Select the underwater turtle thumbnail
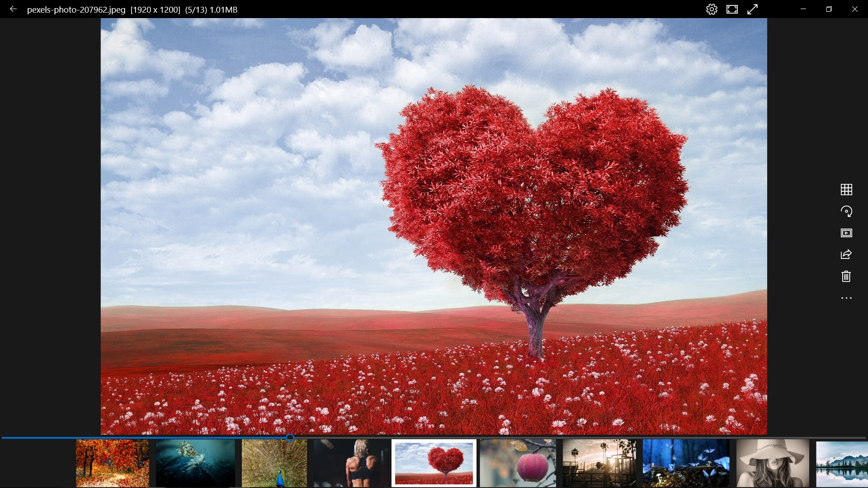The height and width of the screenshot is (488, 868). coord(195,463)
